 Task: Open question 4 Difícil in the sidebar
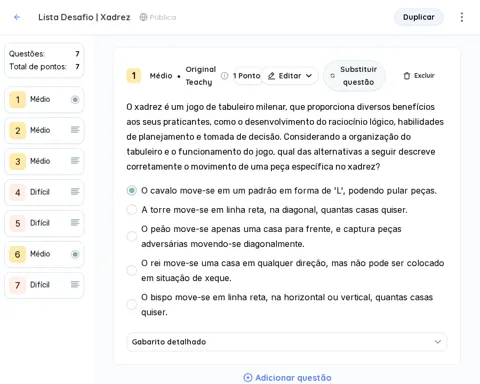coord(44,192)
